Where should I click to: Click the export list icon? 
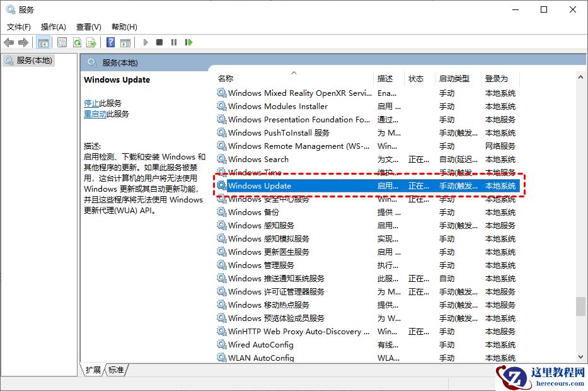91,42
